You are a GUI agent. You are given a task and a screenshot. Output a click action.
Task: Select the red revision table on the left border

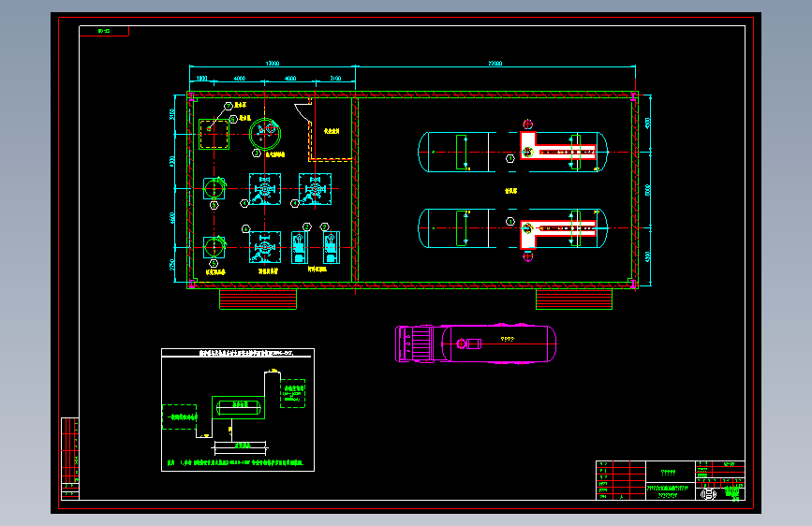point(70,459)
